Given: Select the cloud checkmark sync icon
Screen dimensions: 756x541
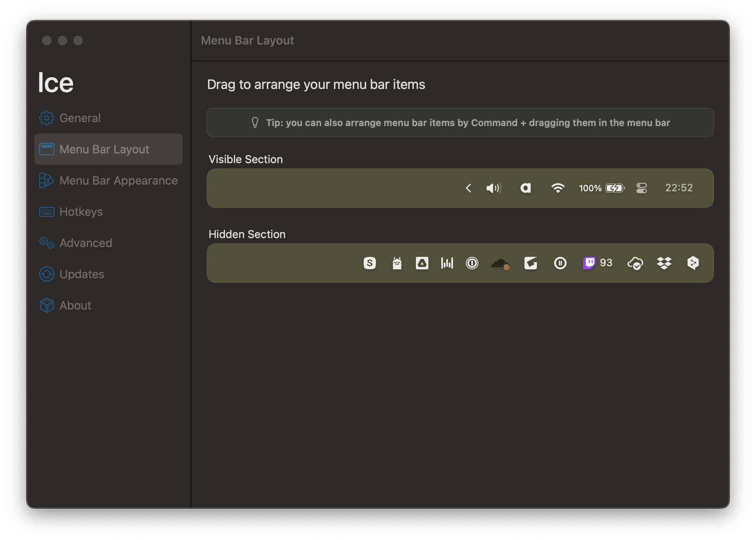Looking at the screenshot, I should [635, 264].
